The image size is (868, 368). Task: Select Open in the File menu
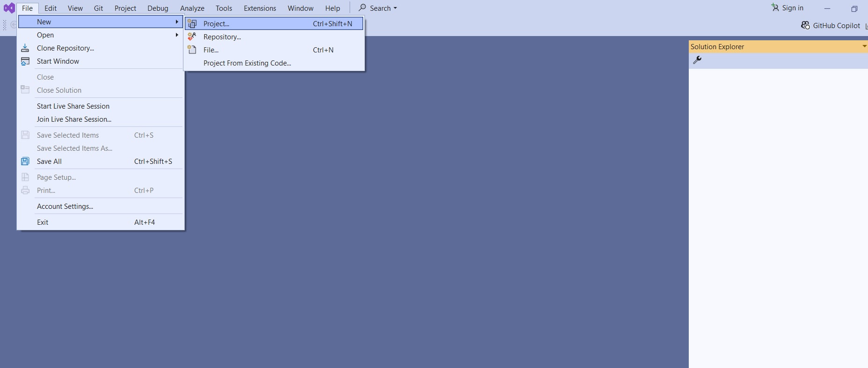coord(101,35)
